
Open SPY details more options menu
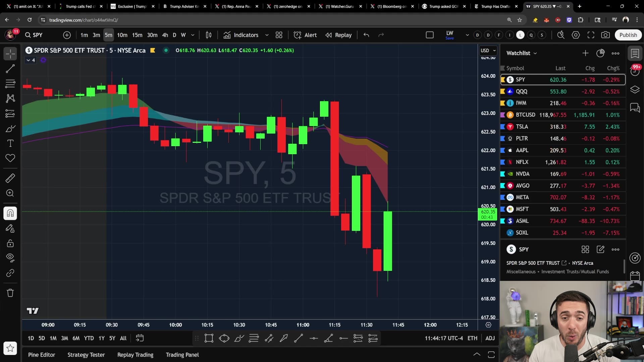click(x=615, y=249)
